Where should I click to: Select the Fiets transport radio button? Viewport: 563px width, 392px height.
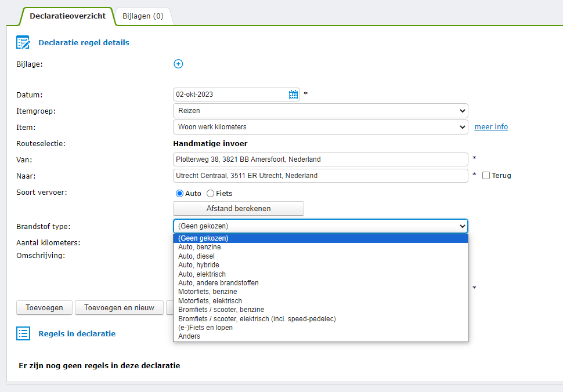click(211, 193)
